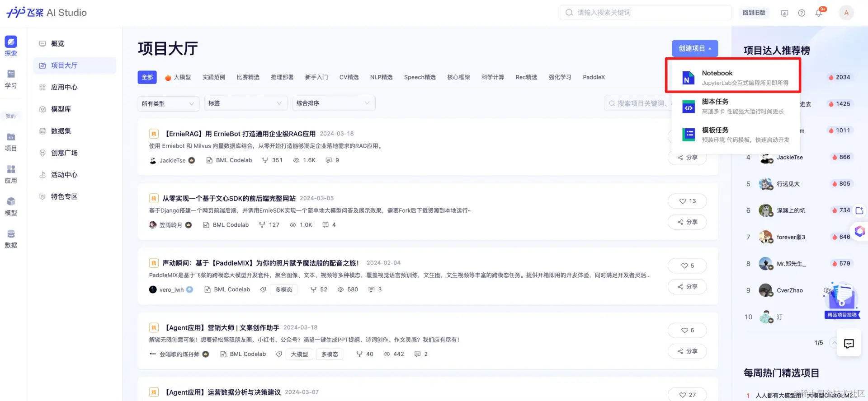Click the 模板任务 template icon
Screen dimensions: 868x401
[x=689, y=135]
